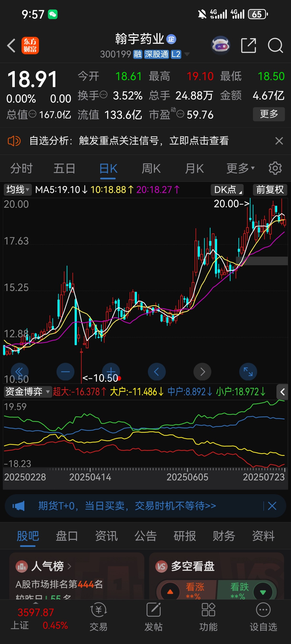Expand the stock code dropdown triangle
291x644 pixels.
187,54
